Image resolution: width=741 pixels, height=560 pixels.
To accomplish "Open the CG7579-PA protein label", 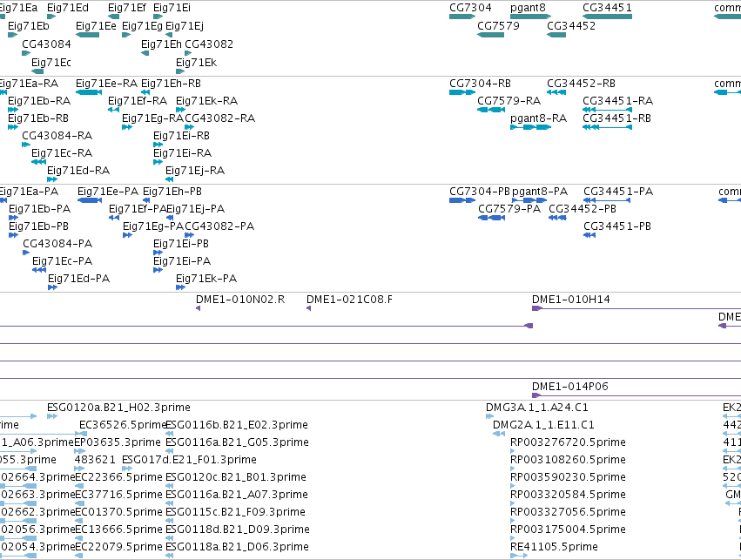I will tap(509, 209).
